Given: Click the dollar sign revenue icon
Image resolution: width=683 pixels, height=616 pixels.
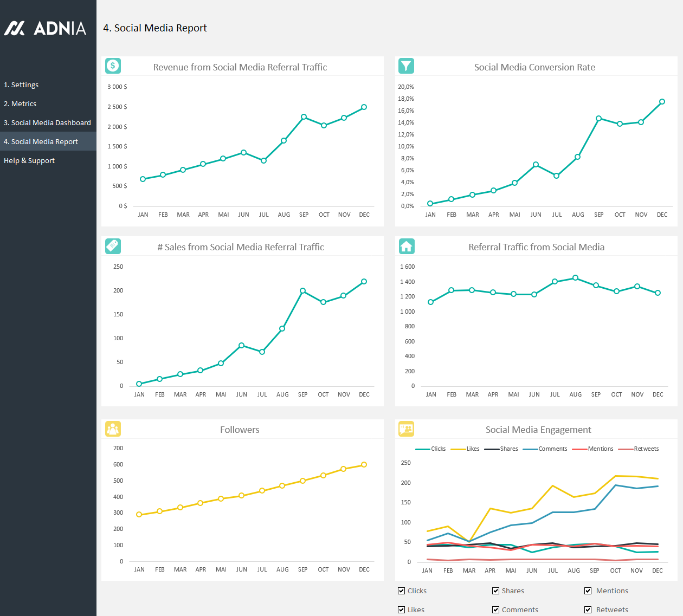Looking at the screenshot, I should pos(113,66).
